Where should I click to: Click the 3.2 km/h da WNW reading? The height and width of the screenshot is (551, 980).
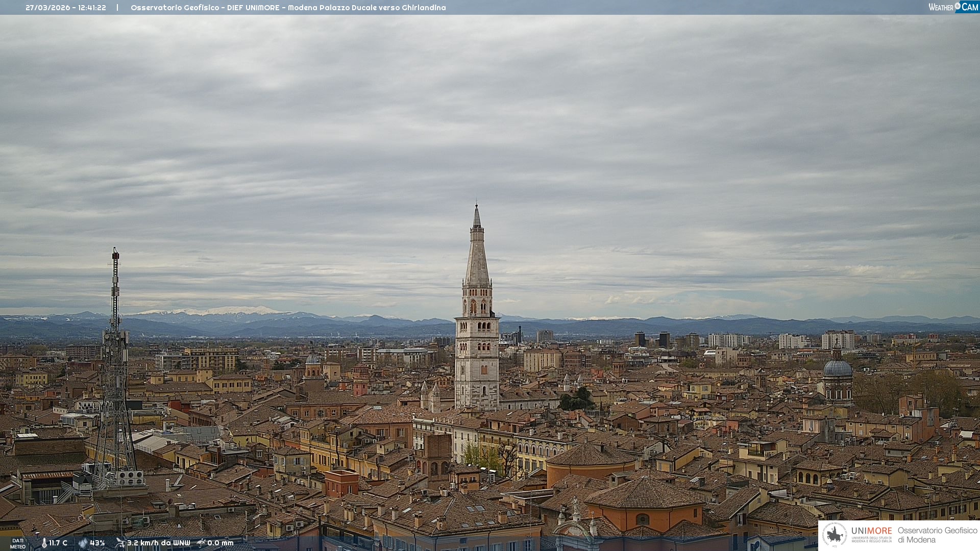[159, 543]
